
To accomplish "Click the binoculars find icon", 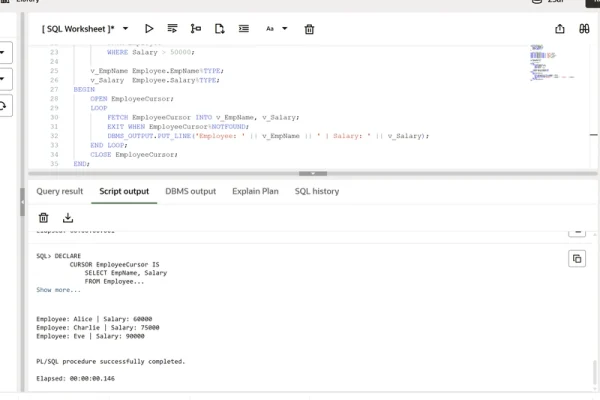I will point(584,29).
